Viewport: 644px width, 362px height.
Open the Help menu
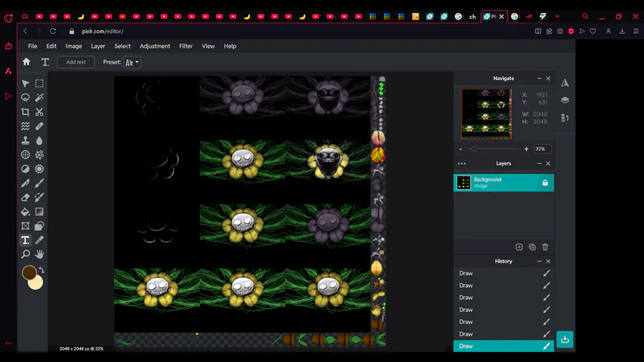tap(230, 46)
